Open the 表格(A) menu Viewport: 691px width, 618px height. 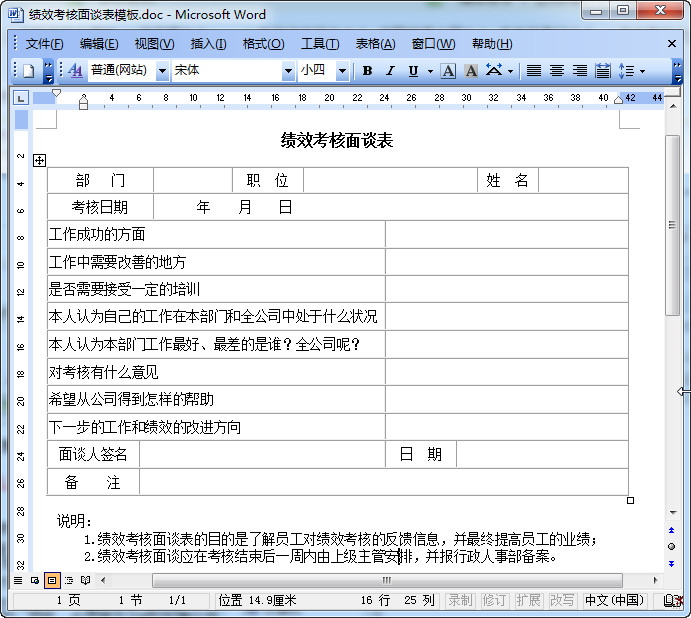coord(375,44)
